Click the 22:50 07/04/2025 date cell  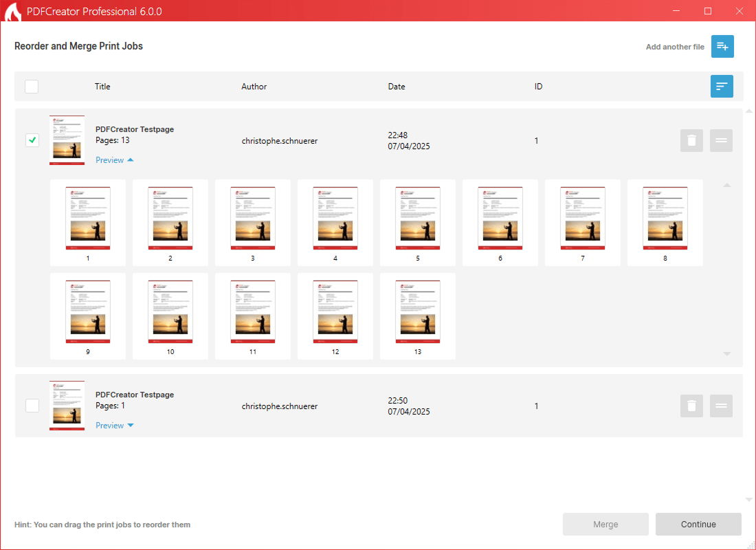point(409,406)
